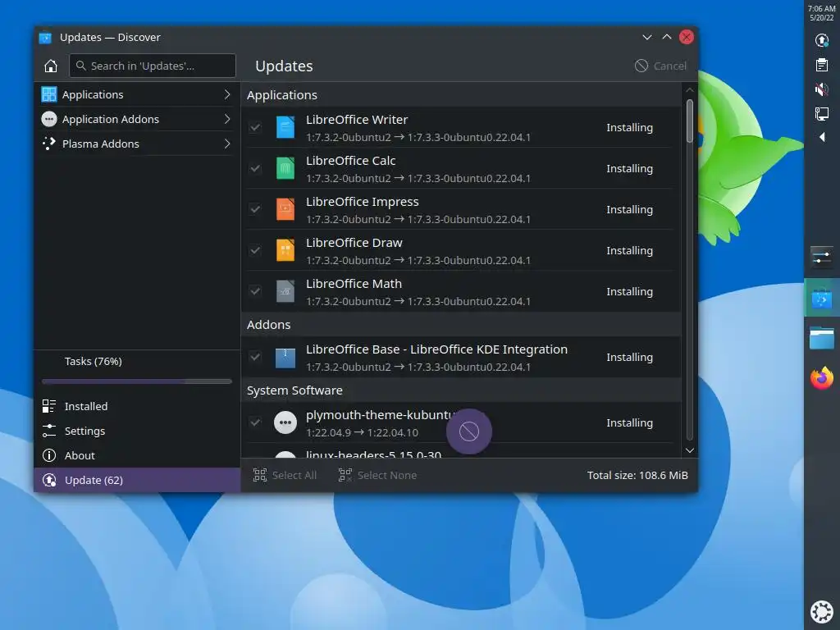Click the scrollbar up arrow
This screenshot has width=840, height=630.
[689, 90]
